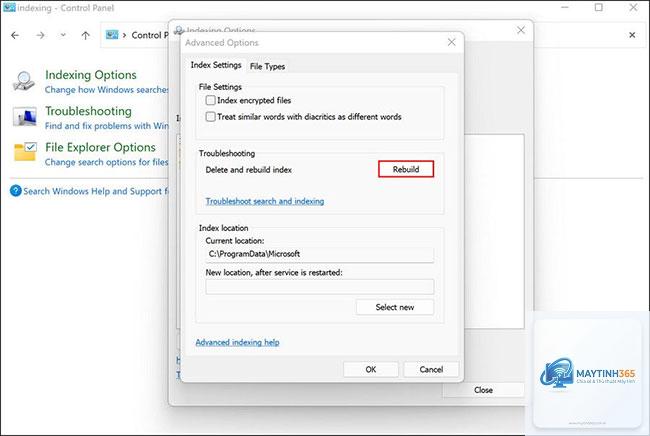The height and width of the screenshot is (436, 650).
Task: Open recent locations dropdown chevron
Action: (63, 35)
